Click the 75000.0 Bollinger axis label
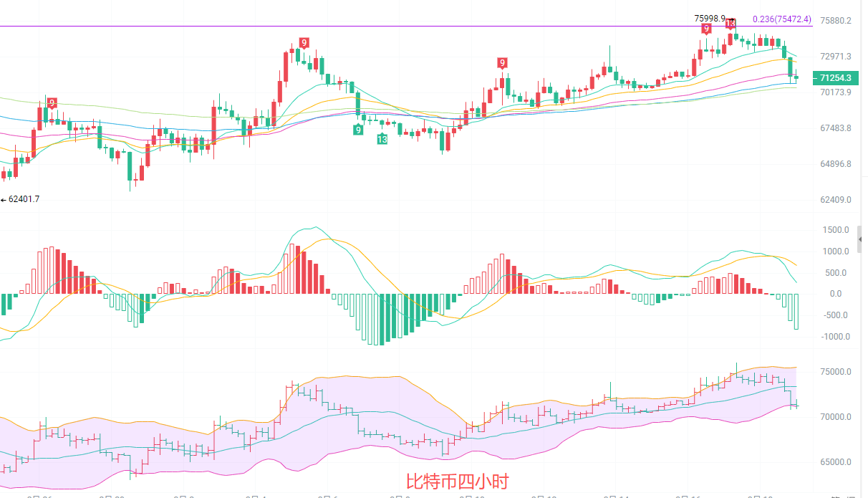The width and height of the screenshot is (868, 498). 836,372
